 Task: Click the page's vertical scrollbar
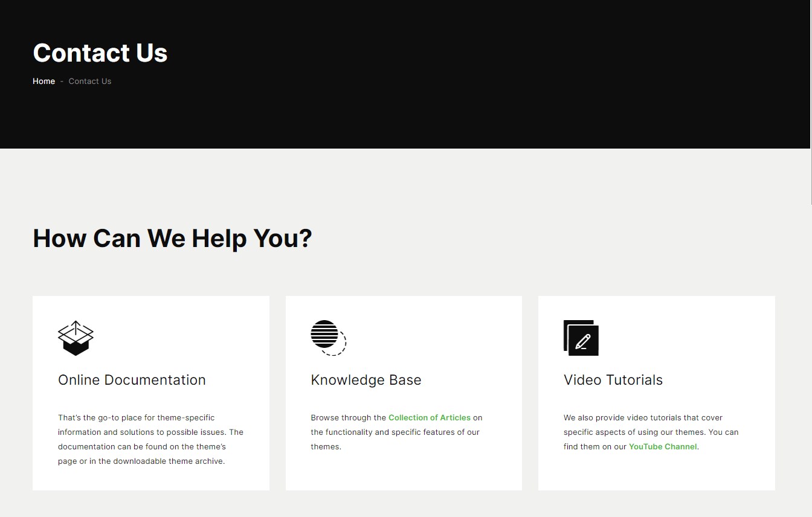(x=810, y=103)
